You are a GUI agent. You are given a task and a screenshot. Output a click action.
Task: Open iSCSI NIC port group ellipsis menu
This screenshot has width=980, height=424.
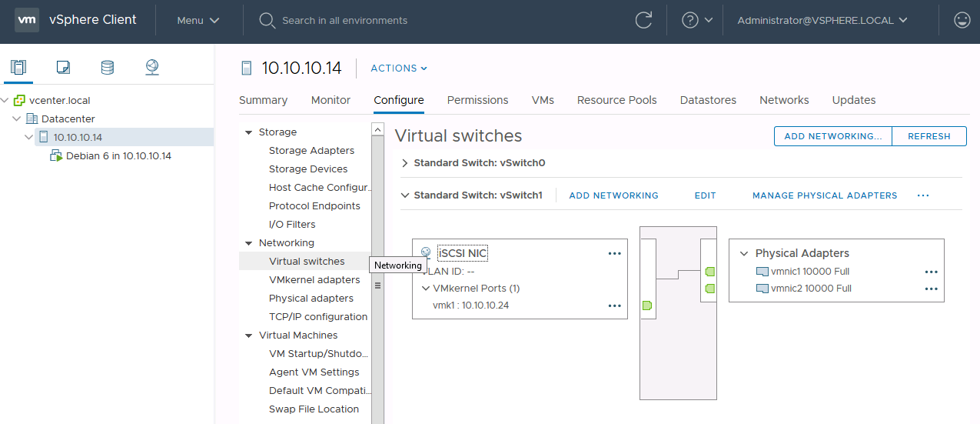[614, 253]
